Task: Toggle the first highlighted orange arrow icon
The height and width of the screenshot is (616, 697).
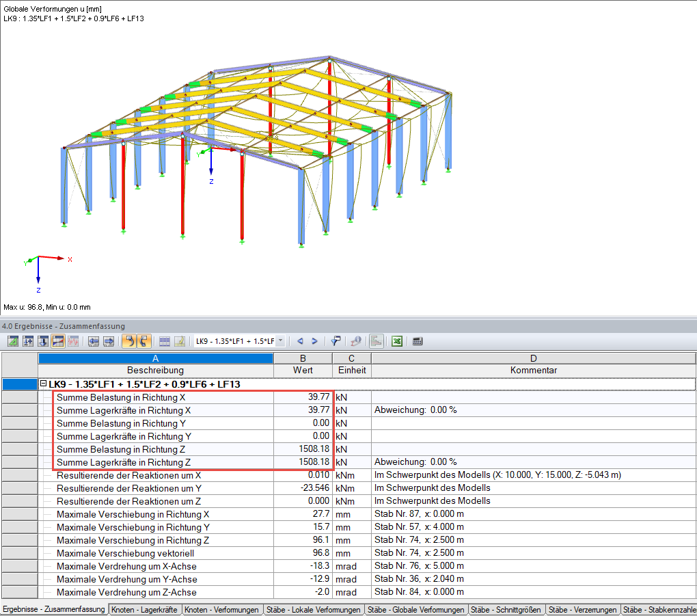Action: click(129, 341)
